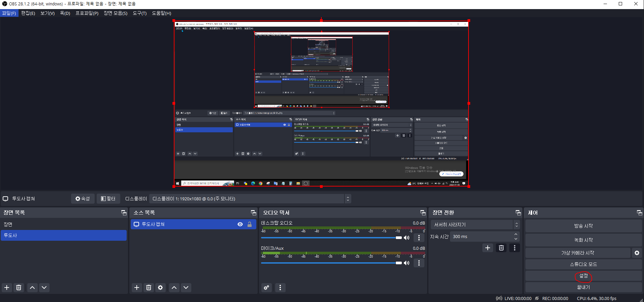Click 방송 시작 button

583,226
